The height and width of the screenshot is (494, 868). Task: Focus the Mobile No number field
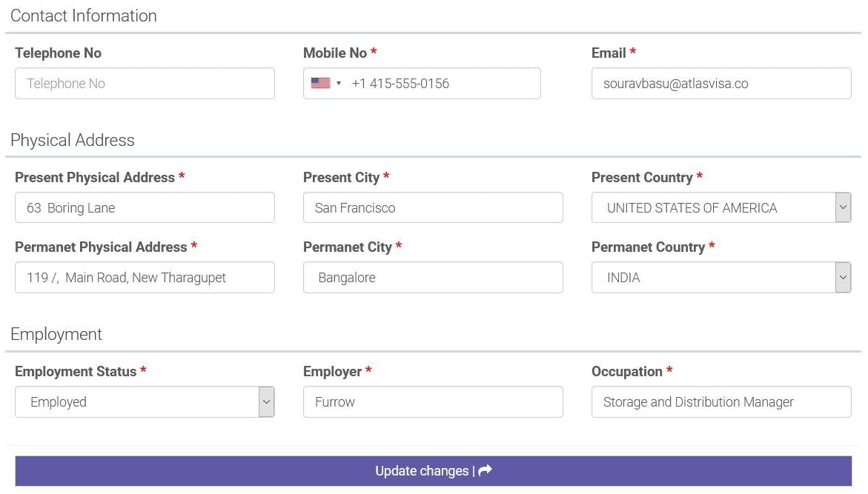coord(441,84)
